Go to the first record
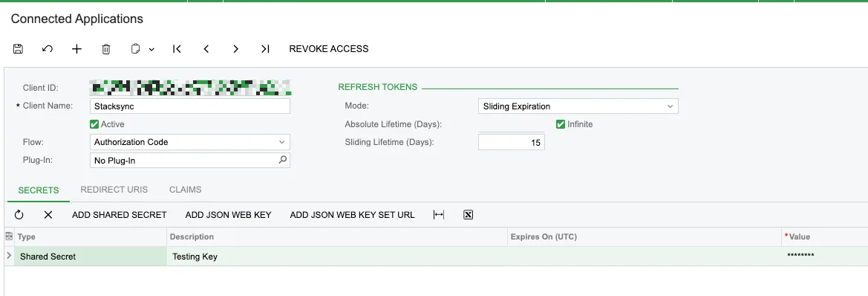The width and height of the screenshot is (868, 296). point(177,49)
